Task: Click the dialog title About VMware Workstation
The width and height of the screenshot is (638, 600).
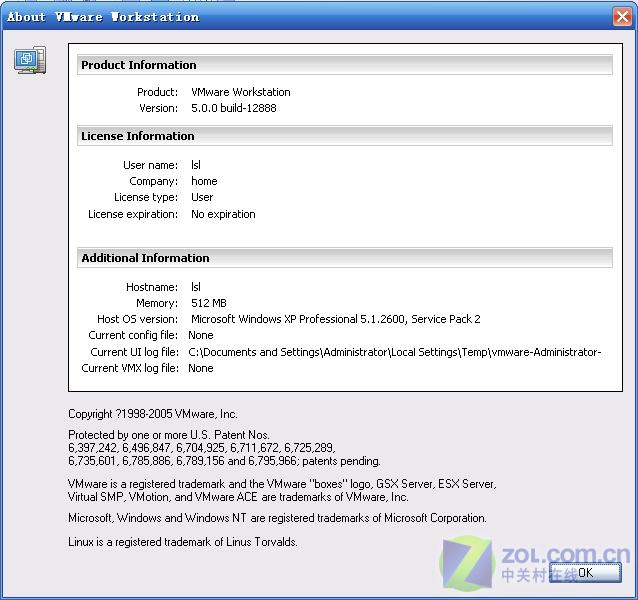Action: (x=103, y=17)
